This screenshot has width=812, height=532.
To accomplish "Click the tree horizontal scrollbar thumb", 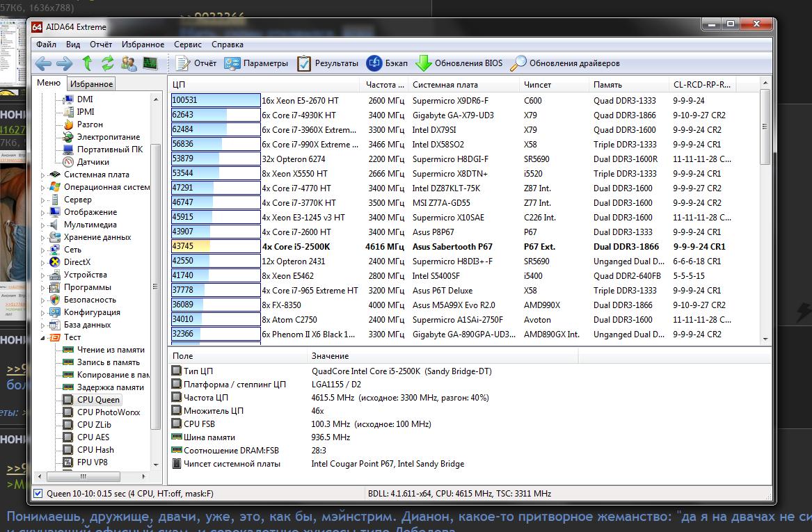I will pyautogui.click(x=83, y=476).
